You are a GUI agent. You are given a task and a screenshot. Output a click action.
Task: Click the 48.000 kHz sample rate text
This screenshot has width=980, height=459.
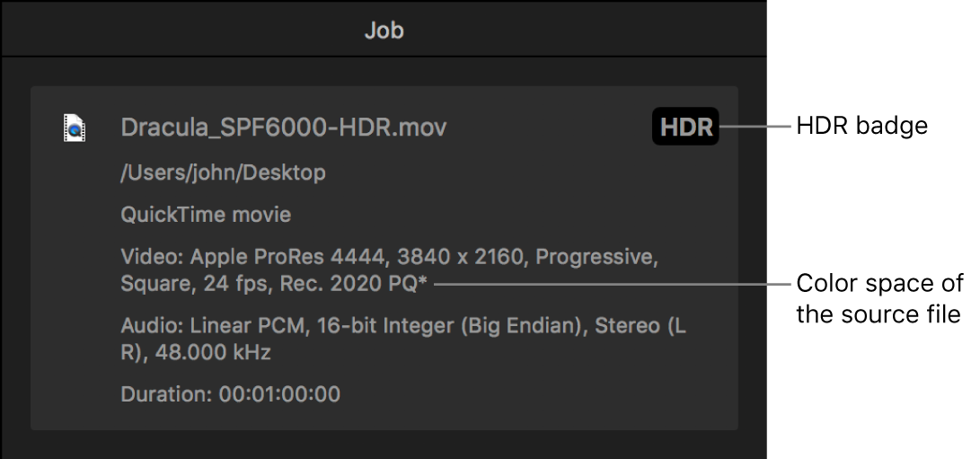click(214, 353)
